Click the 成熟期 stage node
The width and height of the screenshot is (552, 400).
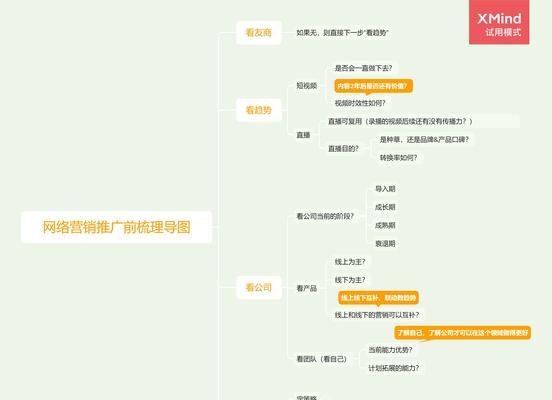[x=385, y=225]
